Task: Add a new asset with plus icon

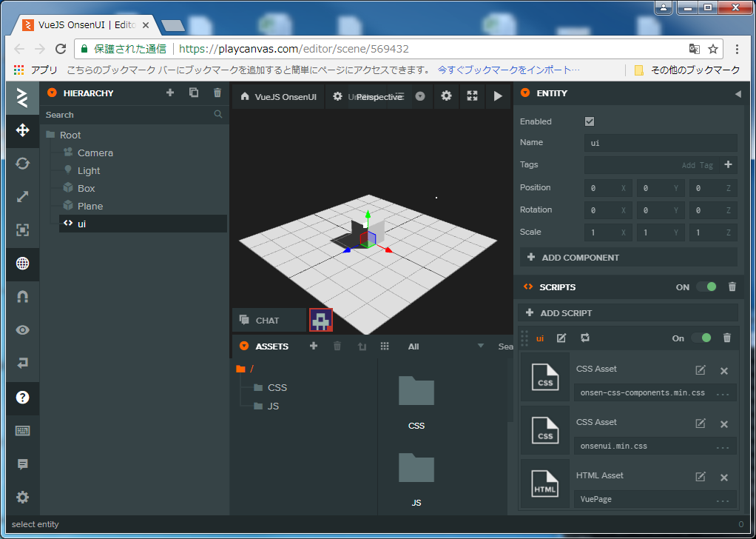Action: point(314,346)
